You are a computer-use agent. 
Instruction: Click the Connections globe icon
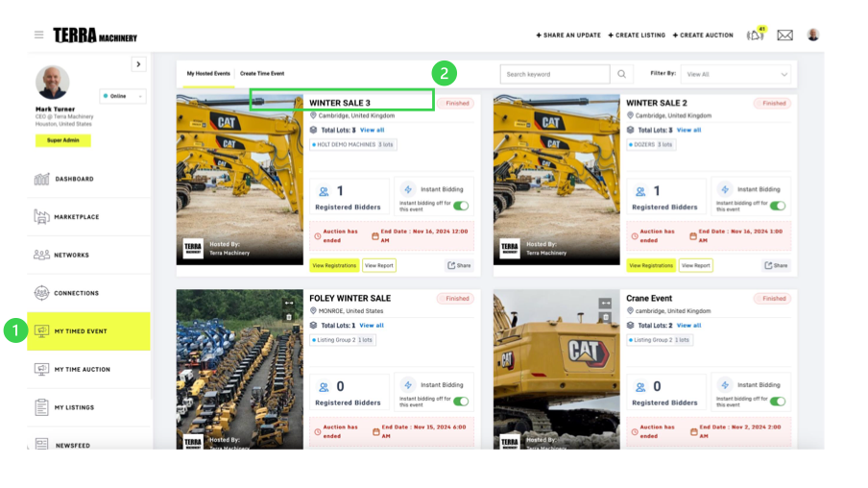pyautogui.click(x=41, y=292)
